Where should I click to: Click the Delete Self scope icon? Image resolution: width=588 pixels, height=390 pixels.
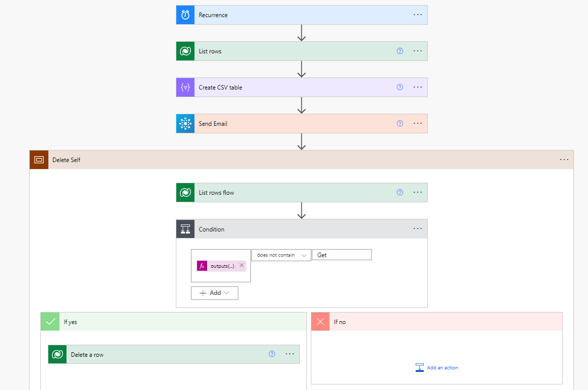click(x=39, y=160)
